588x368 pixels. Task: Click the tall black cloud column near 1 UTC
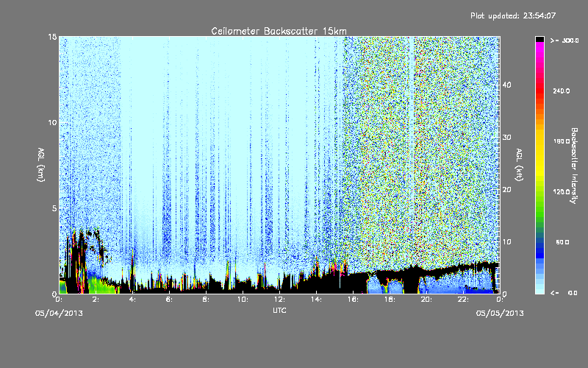pyautogui.click(x=76, y=263)
